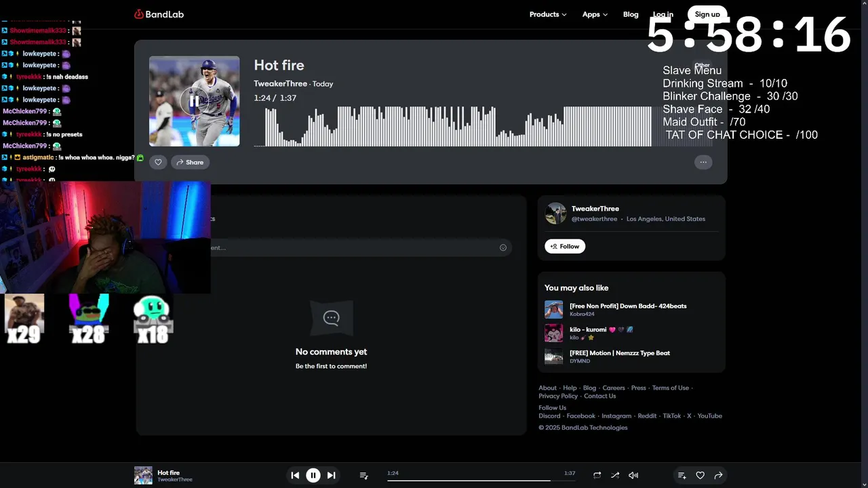
Task: Mute volume with speaker icon
Action: [633, 475]
